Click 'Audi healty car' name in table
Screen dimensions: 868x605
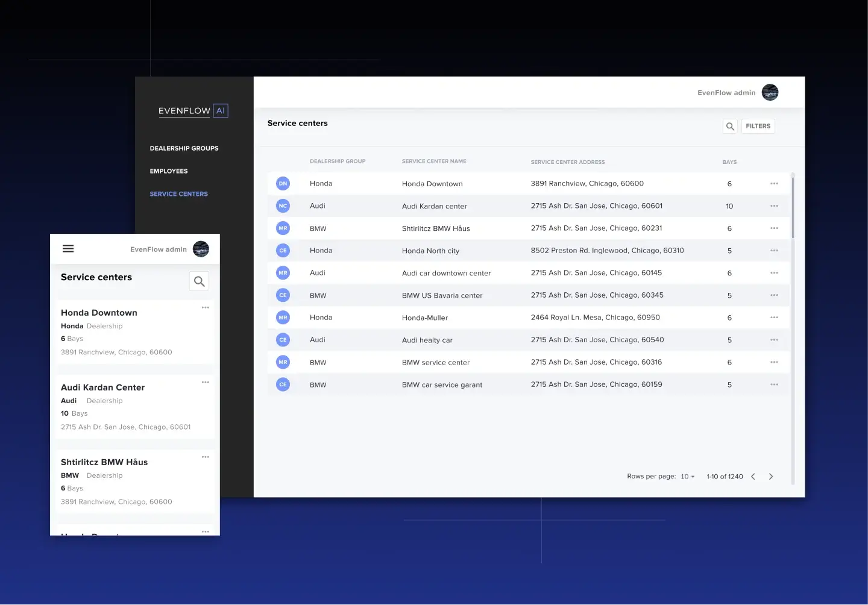tap(427, 340)
